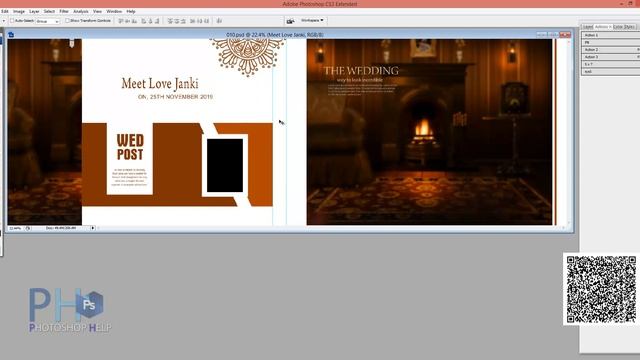Click the zoom percentage field in status bar
Image resolution: width=640 pixels, height=360 pixels.
click(16, 228)
